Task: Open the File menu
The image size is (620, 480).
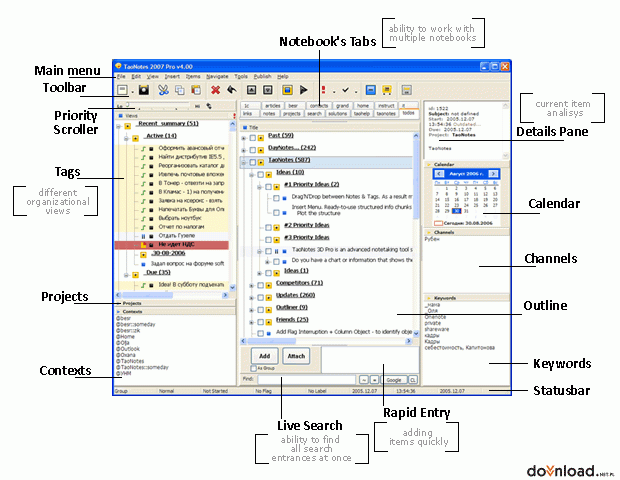Action: click(121, 76)
